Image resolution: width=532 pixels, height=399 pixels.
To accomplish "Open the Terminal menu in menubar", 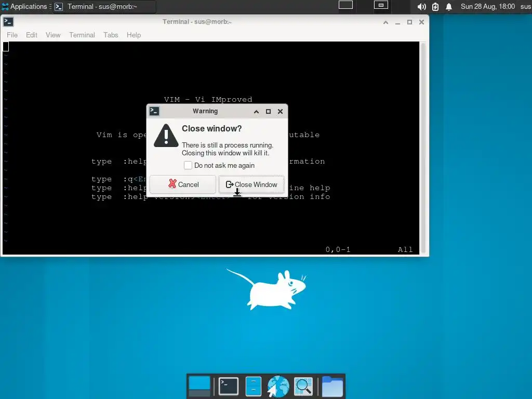I will coord(82,35).
